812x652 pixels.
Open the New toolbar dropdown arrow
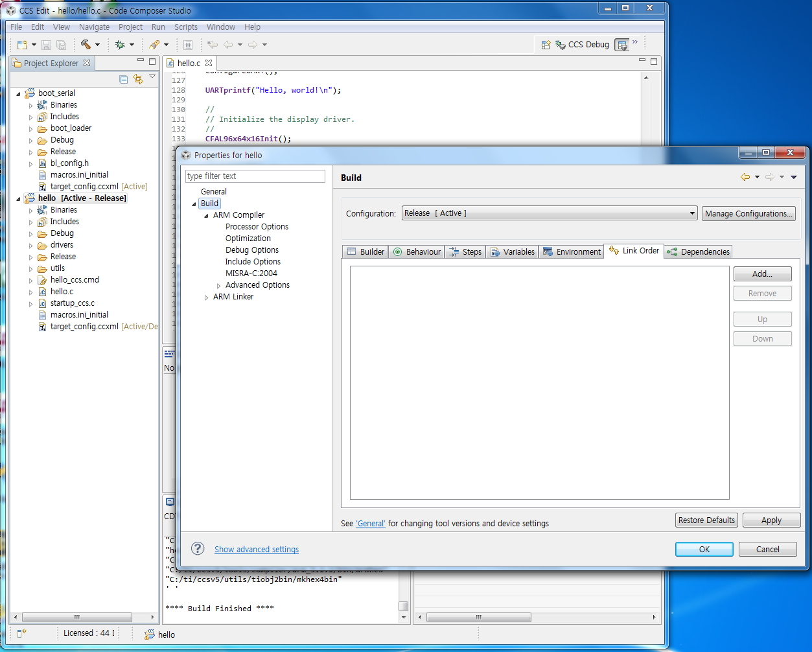tap(34, 45)
